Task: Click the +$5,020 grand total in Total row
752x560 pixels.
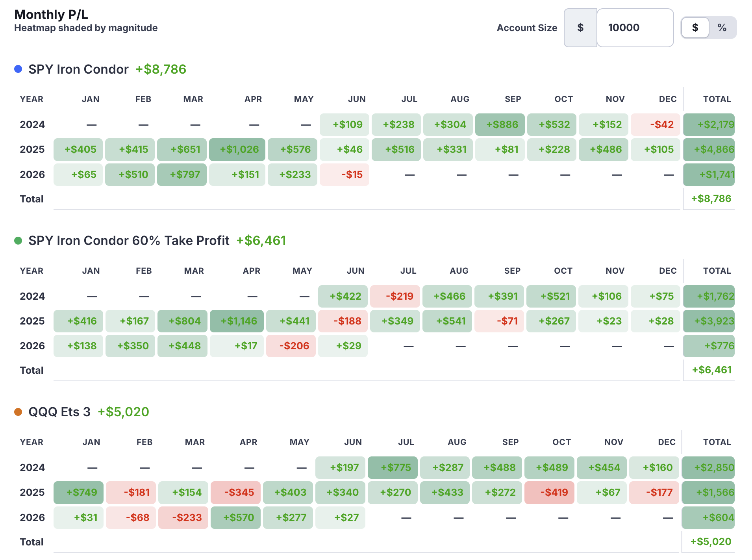Action: (711, 541)
